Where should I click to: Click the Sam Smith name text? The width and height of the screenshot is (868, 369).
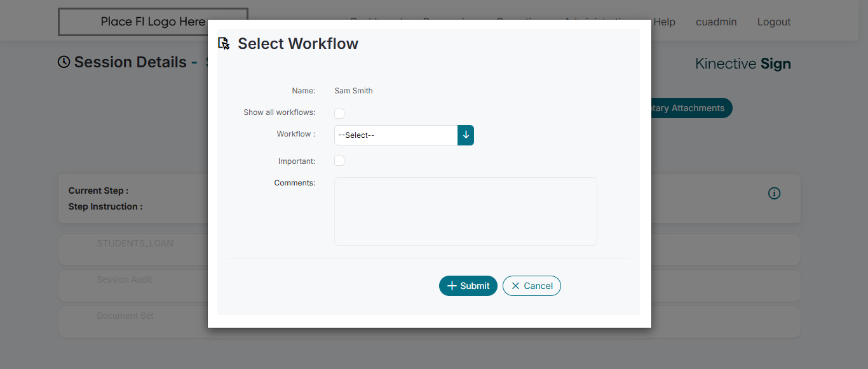click(353, 91)
